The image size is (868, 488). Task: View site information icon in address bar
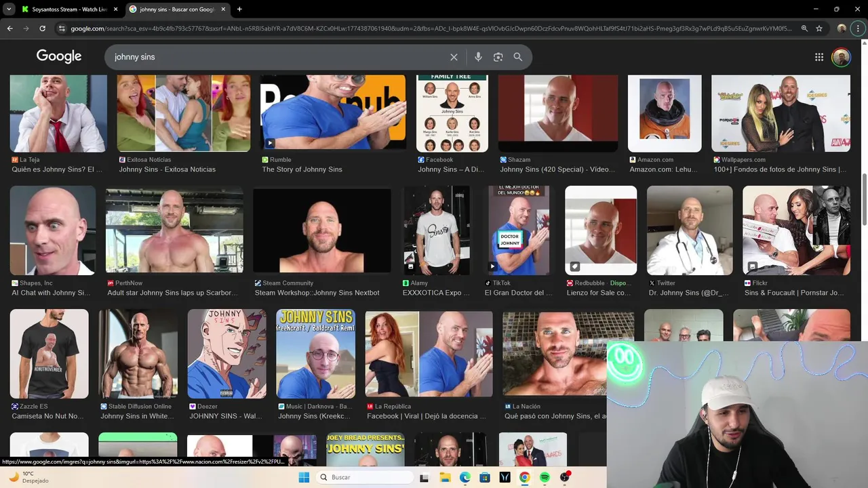point(62,28)
